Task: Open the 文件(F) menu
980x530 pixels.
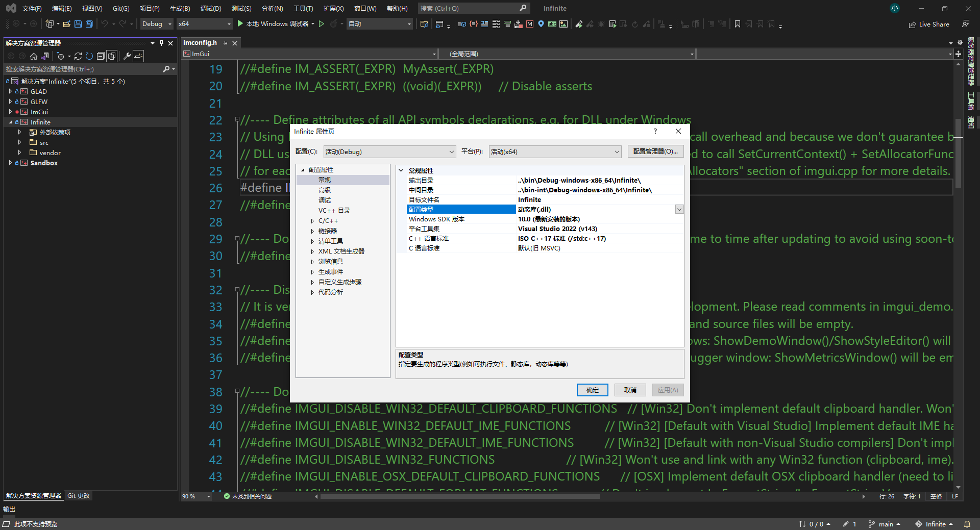Action: (32, 8)
